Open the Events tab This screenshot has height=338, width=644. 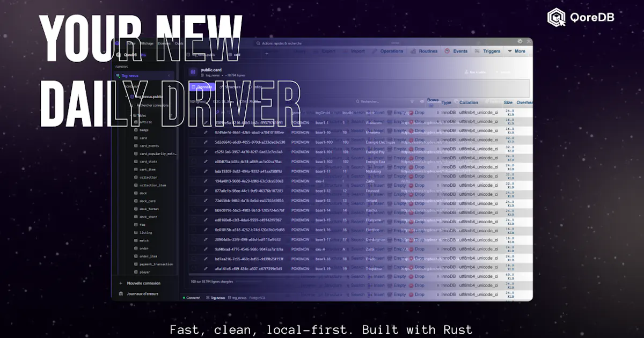point(456,52)
